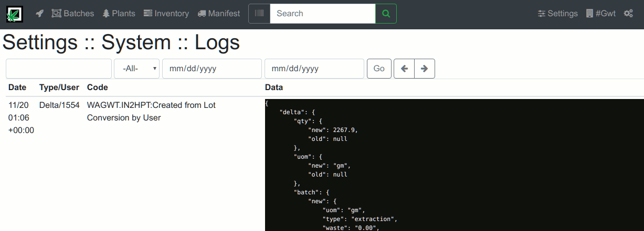Focus the empty log filter text box
644x231 pixels.
point(59,69)
